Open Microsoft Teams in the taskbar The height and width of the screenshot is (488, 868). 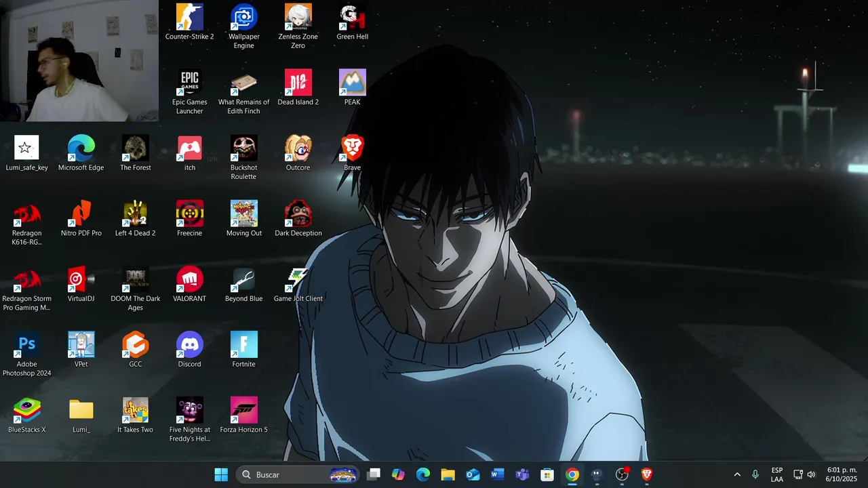pos(522,474)
